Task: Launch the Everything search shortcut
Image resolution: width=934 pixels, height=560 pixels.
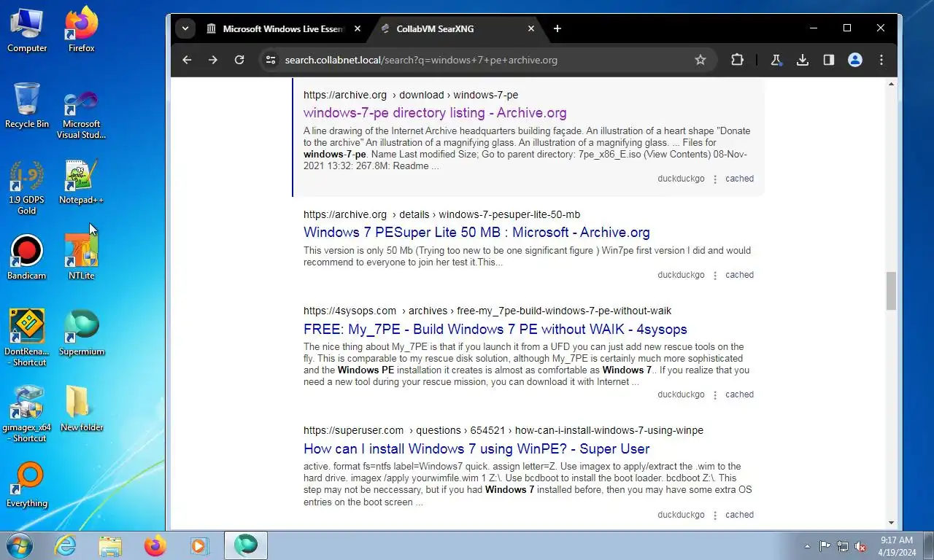Action: [27, 486]
